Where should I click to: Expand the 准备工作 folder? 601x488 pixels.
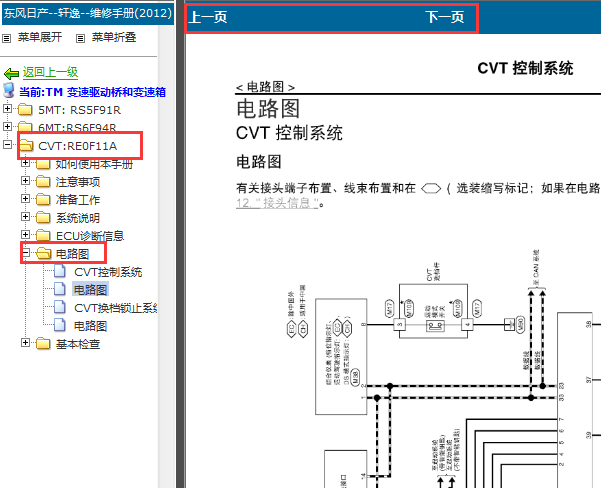(25, 198)
